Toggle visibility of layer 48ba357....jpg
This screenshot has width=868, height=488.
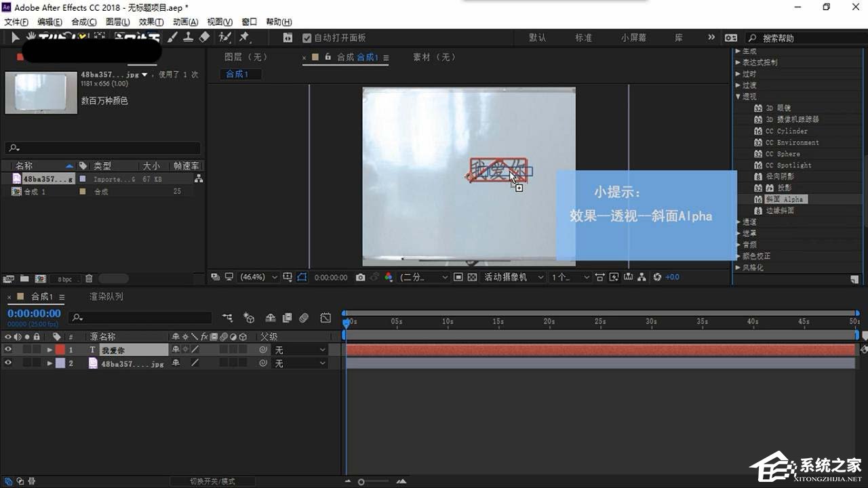point(9,363)
